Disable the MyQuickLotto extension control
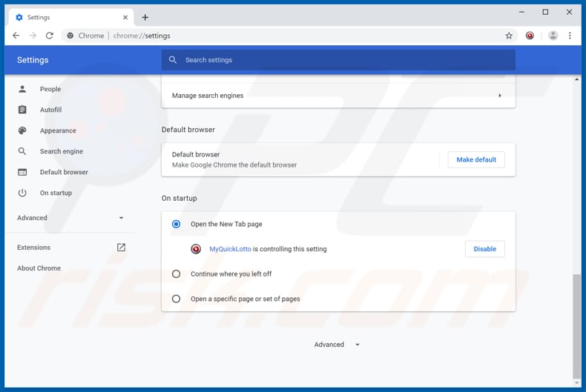 tap(484, 249)
